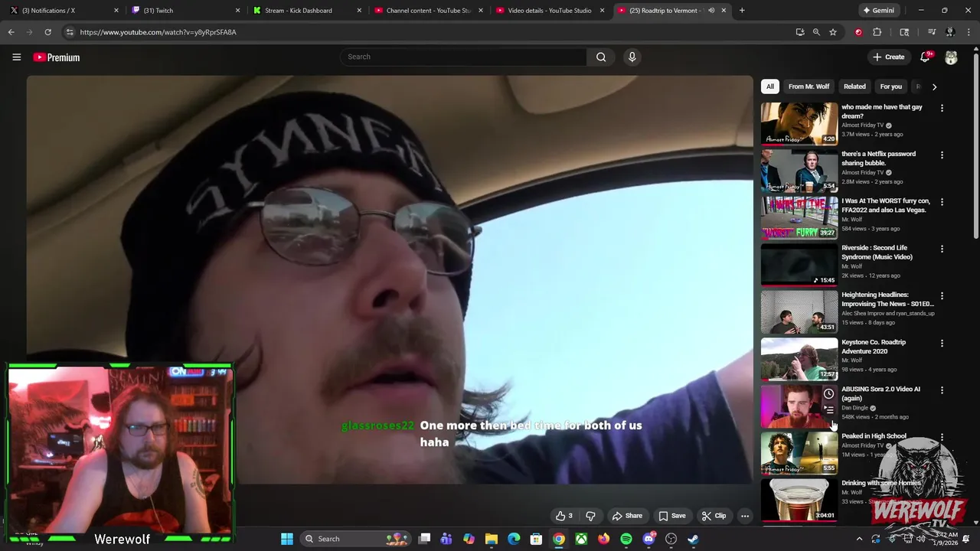The height and width of the screenshot is (551, 980).
Task: Reload the page in Chrome
Action: coord(47,32)
